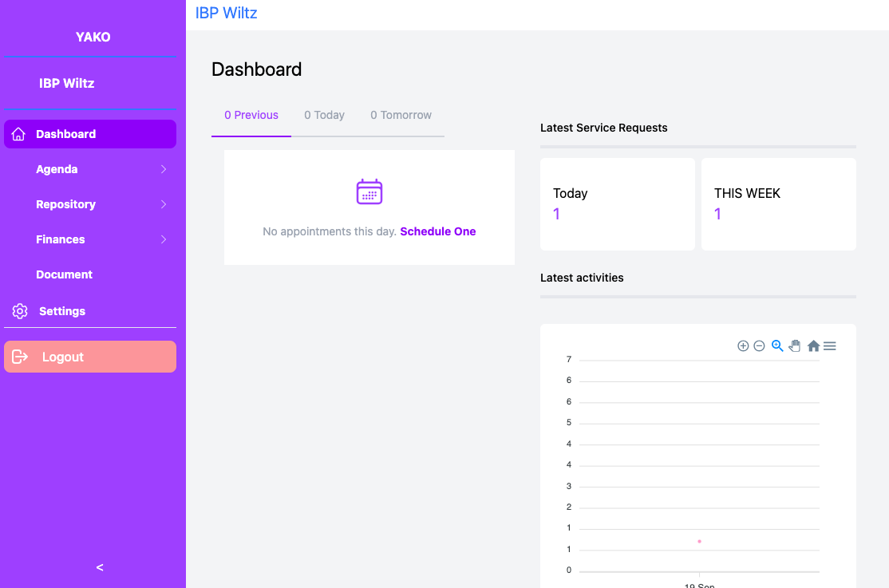Viewport: 889px width, 588px height.
Task: Click the chart zoom in plus icon
Action: [743, 346]
